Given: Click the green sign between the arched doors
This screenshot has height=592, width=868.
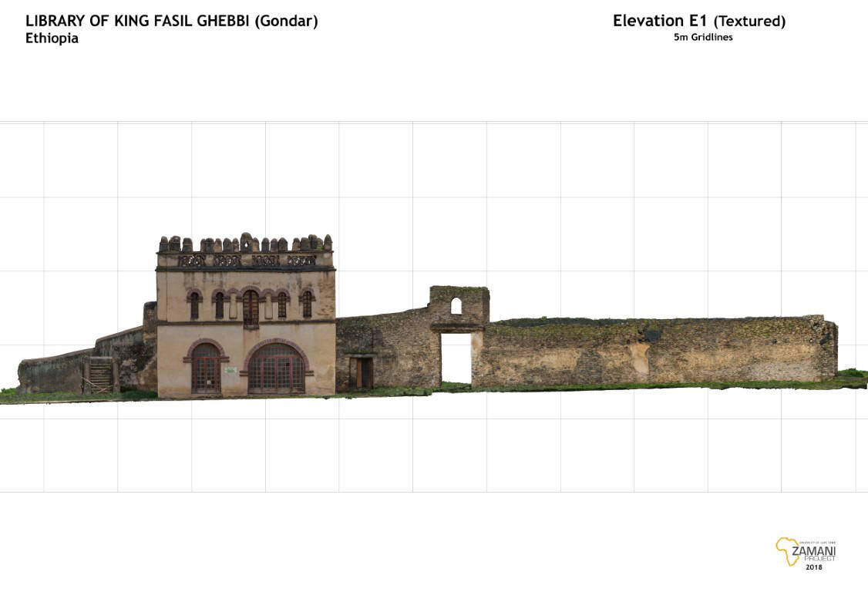Looking at the screenshot, I should click(230, 371).
